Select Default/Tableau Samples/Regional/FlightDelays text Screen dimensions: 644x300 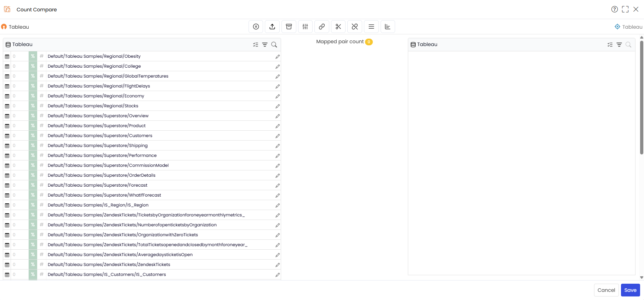point(99,86)
